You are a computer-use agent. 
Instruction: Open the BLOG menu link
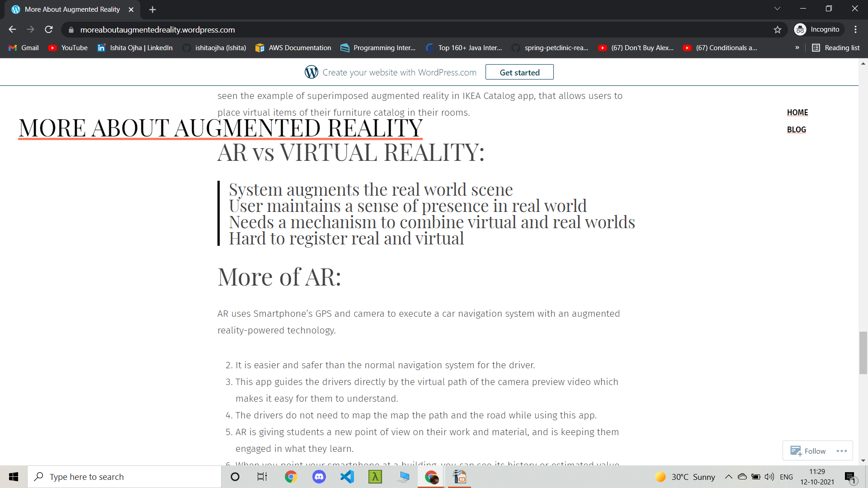(x=796, y=130)
